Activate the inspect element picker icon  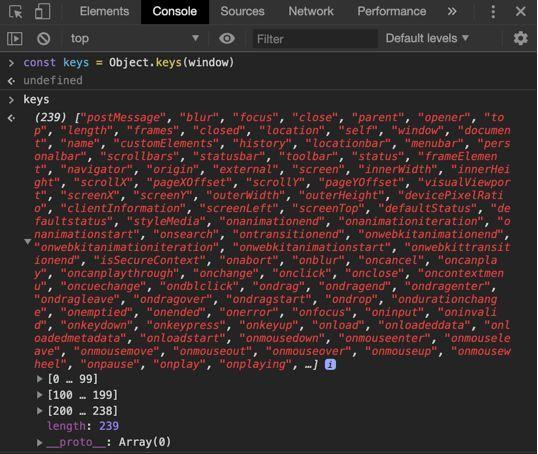(15, 12)
